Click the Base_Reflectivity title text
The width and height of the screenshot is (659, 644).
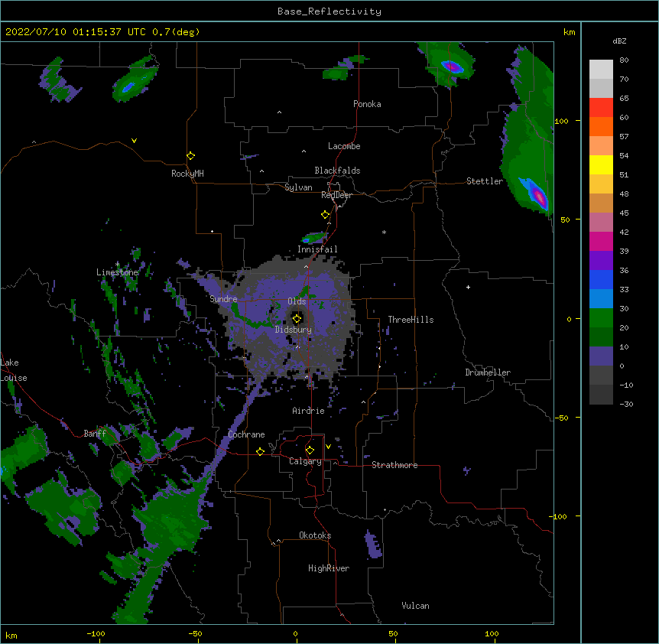pos(329,11)
